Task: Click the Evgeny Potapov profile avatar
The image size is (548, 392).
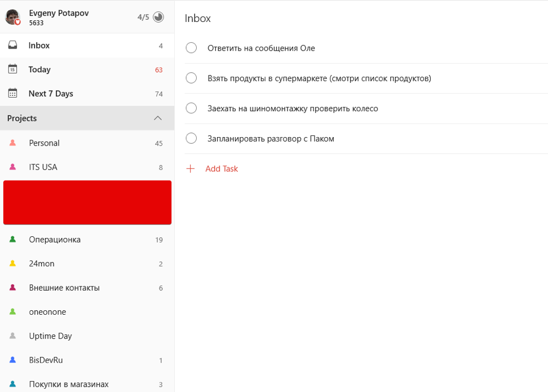Action: (x=13, y=17)
